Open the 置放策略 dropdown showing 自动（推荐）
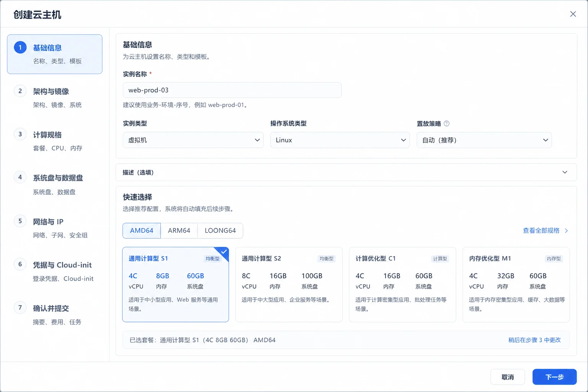588x392 pixels. (x=484, y=140)
